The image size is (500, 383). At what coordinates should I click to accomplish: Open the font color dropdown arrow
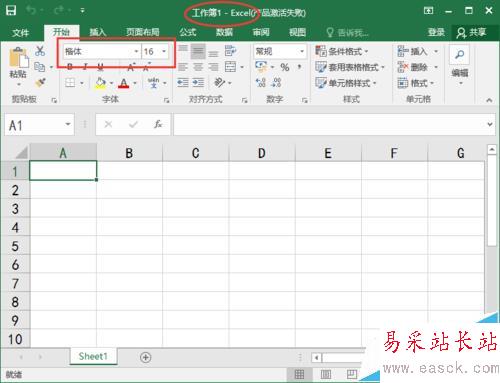pos(135,83)
